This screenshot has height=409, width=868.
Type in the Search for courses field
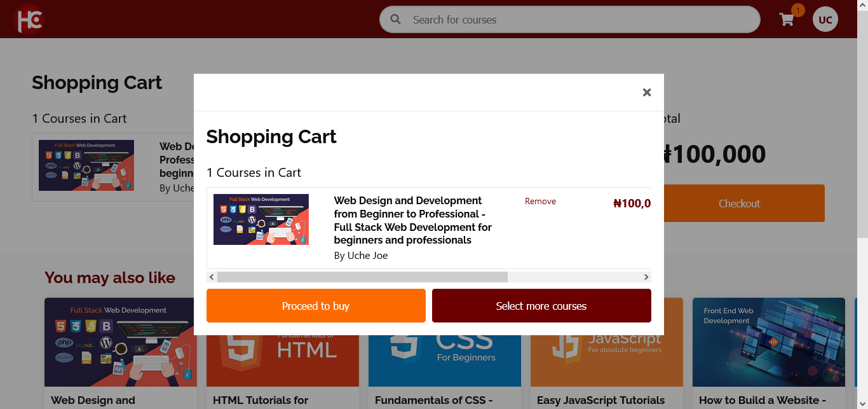click(572, 20)
